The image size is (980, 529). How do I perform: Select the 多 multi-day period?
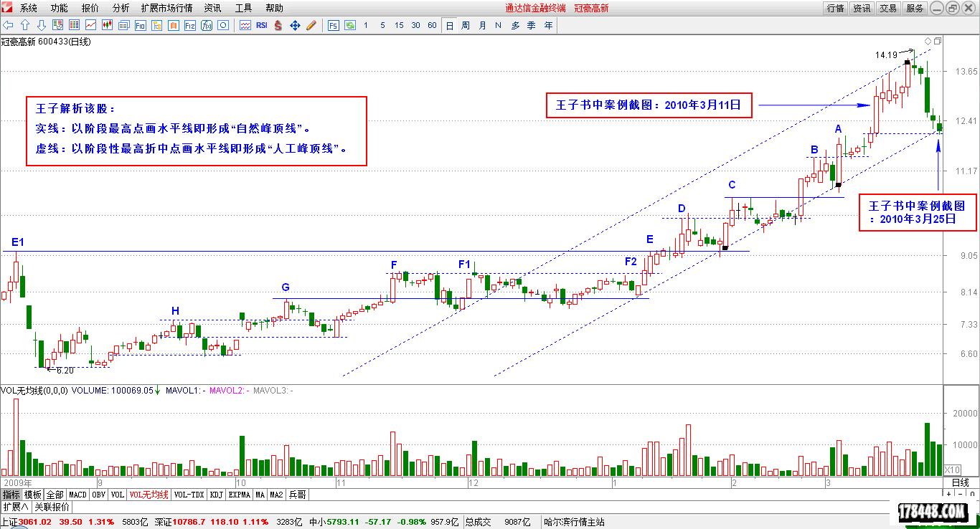(x=515, y=25)
